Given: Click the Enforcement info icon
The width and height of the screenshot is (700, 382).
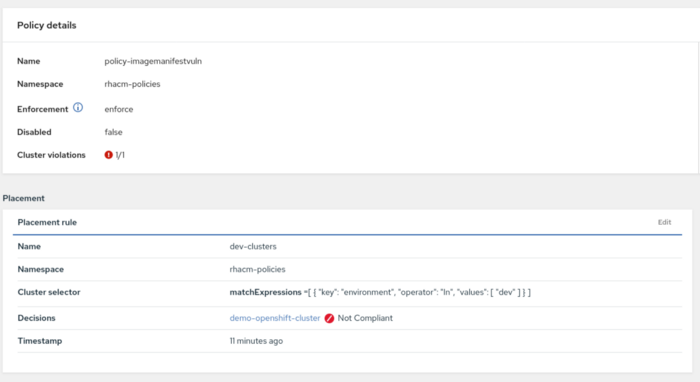Looking at the screenshot, I should 78,108.
